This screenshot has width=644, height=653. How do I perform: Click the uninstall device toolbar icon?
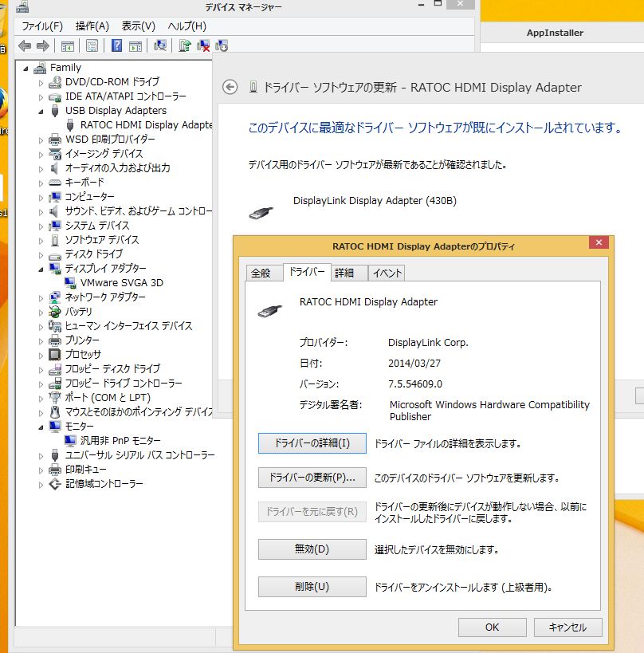tap(203, 45)
